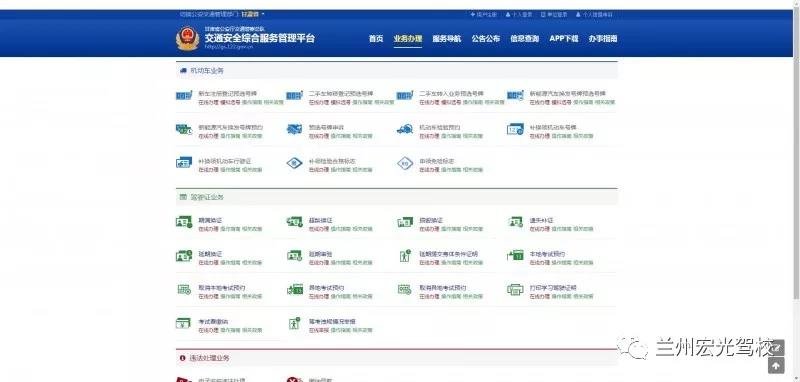The image size is (800, 382).
Task: Click the 期满换证 license icon
Action: point(184,222)
